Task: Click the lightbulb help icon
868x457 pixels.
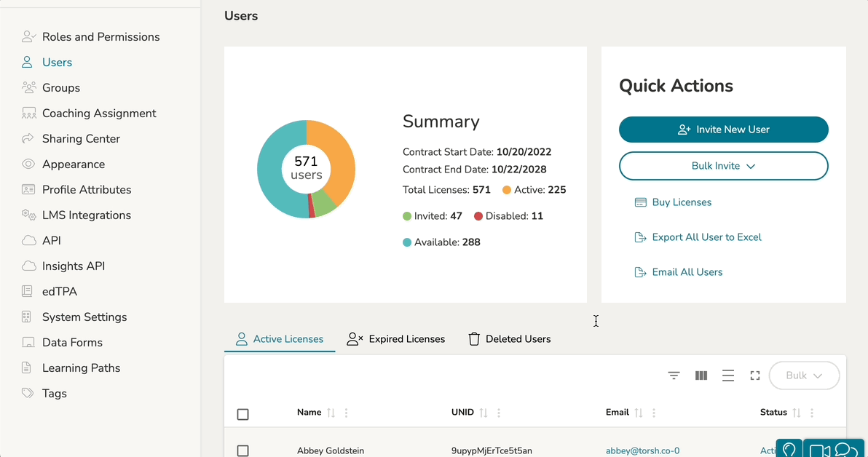Action: click(789, 450)
